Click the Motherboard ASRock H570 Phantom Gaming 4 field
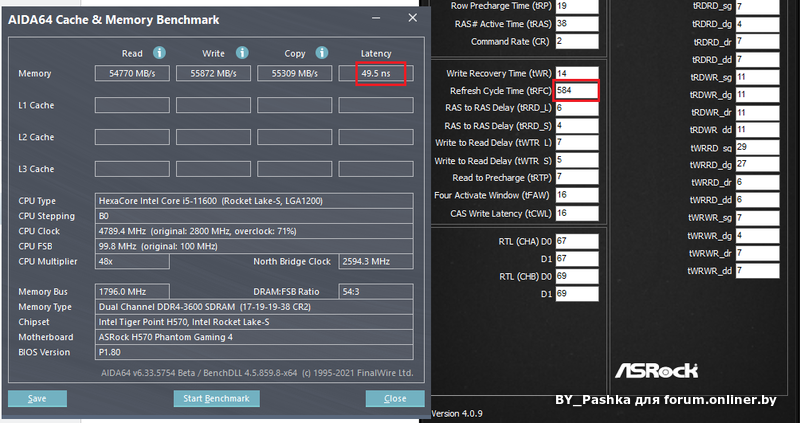 tap(254, 337)
